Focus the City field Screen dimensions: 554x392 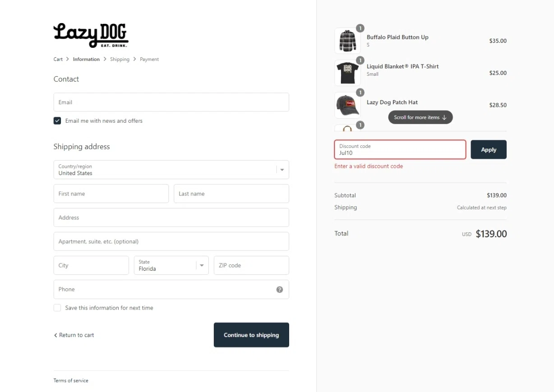(91, 265)
